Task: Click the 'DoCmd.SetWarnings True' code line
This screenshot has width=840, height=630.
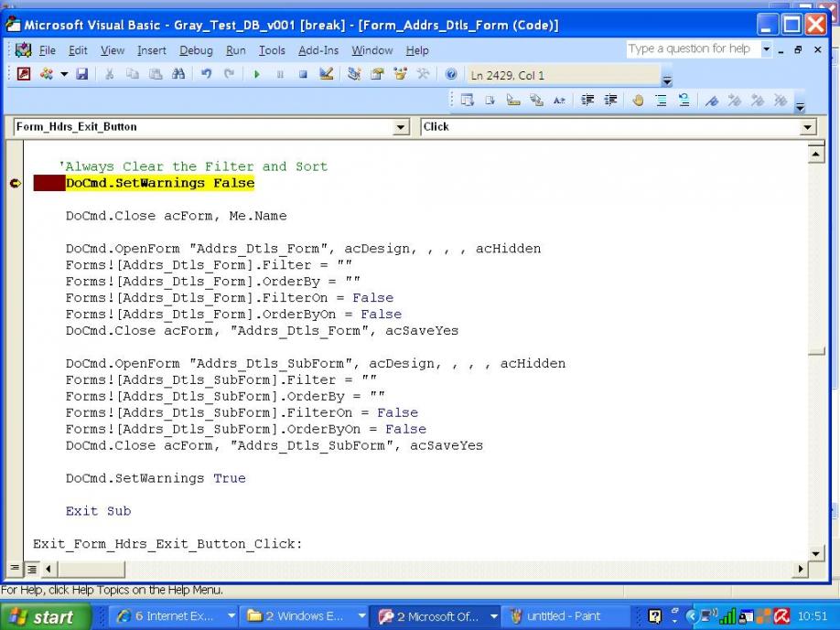Action: [156, 478]
